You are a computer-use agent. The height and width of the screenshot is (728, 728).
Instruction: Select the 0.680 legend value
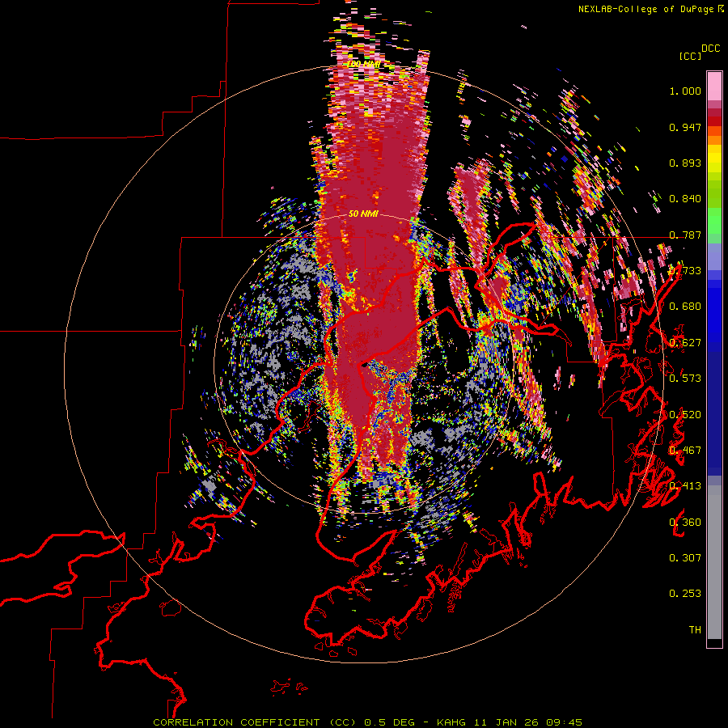[685, 307]
